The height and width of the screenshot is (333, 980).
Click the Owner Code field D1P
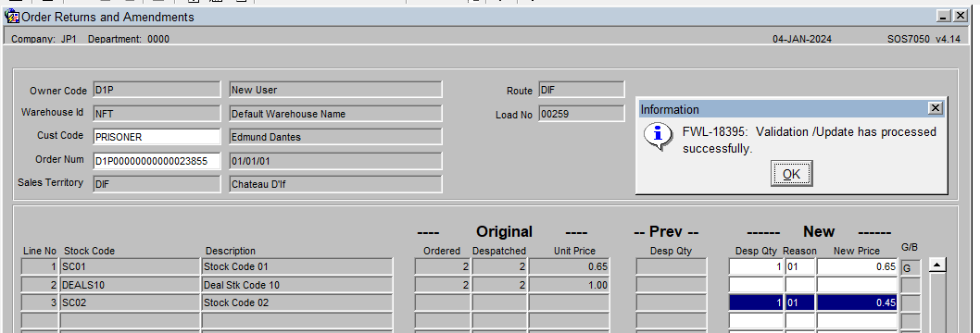click(157, 90)
